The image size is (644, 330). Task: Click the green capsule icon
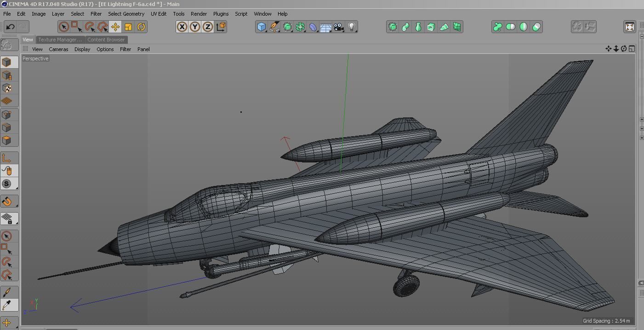pyautogui.click(x=536, y=27)
